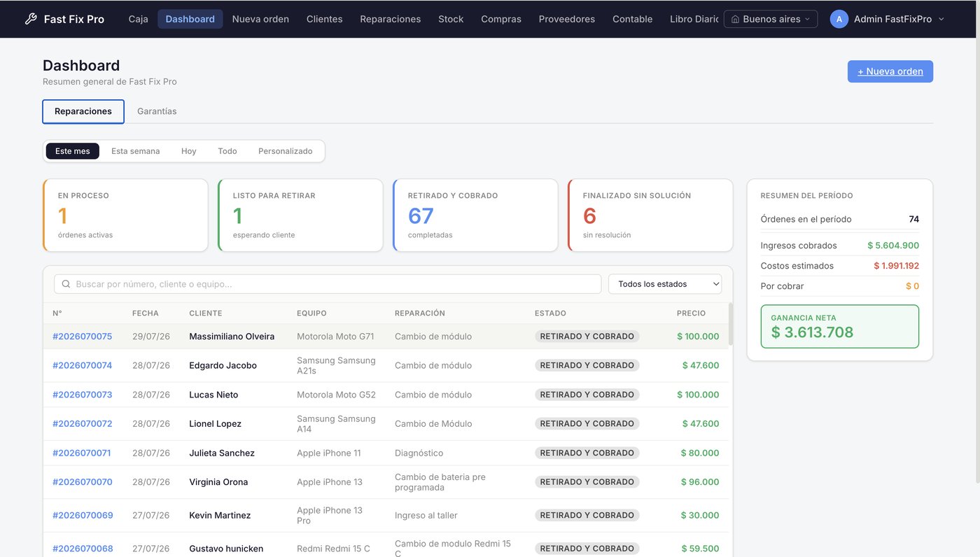Click the Estado column header
This screenshot has width=980, height=557.
pos(550,313)
